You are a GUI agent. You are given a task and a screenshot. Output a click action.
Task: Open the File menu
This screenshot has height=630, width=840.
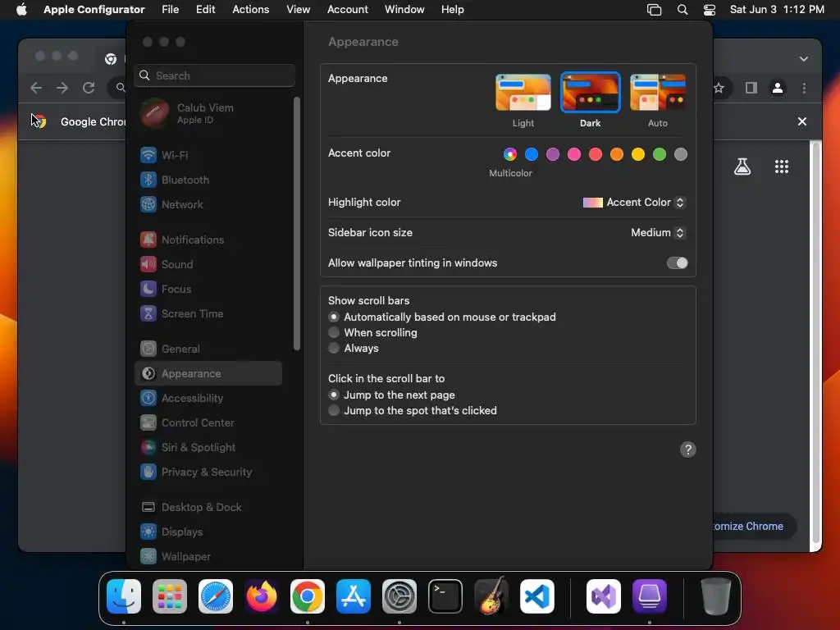coord(171,10)
